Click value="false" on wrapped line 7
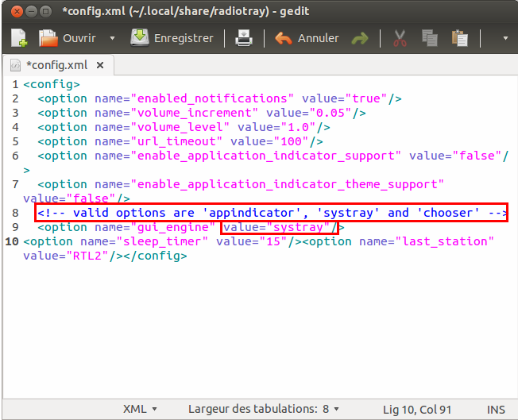Image resolution: width=518 pixels, height=420 pixels. tap(69, 198)
